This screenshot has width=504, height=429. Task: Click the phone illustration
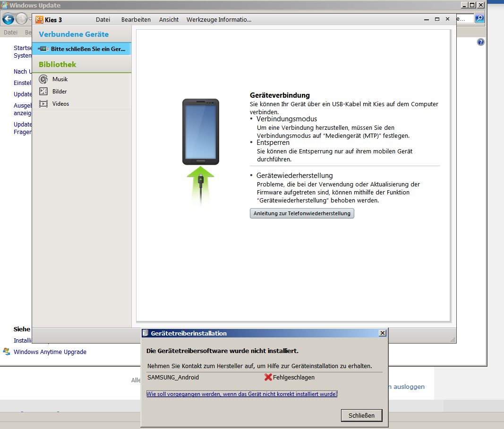click(x=201, y=132)
